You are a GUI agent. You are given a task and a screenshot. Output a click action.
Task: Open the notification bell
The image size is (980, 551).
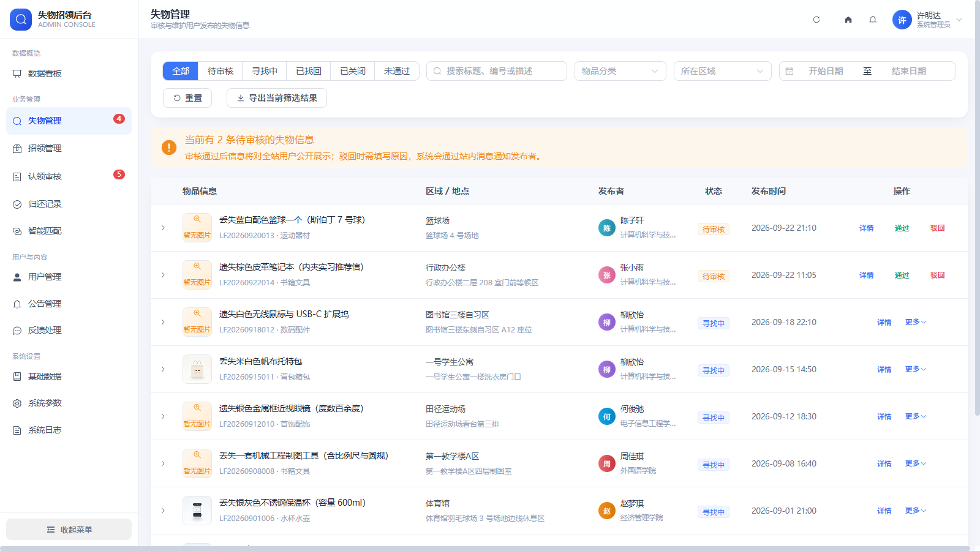(x=873, y=20)
